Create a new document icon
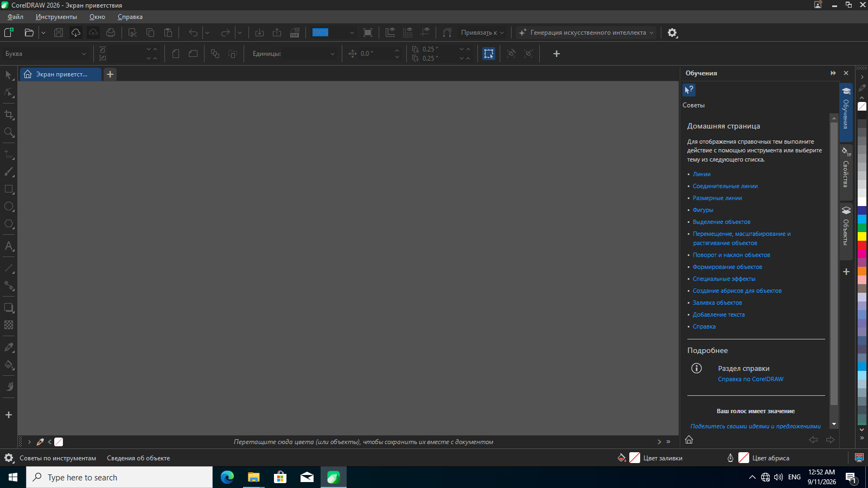Image resolution: width=868 pixels, height=488 pixels. (x=9, y=33)
